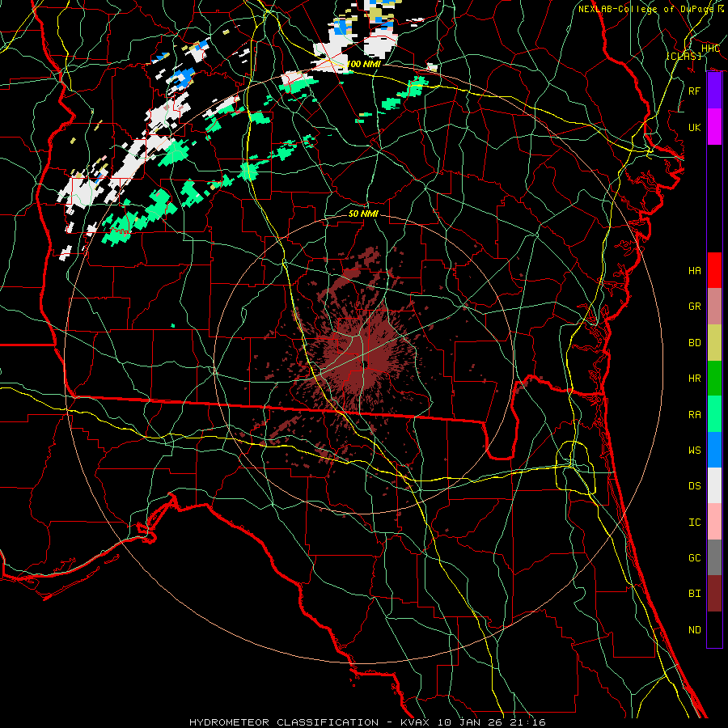Select the BD yellow legend swatch
Screen dimensions: 728x728
click(x=714, y=342)
